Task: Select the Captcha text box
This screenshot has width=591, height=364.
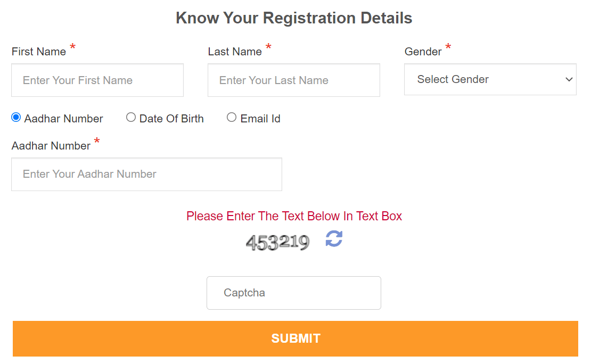Action: pyautogui.click(x=293, y=293)
